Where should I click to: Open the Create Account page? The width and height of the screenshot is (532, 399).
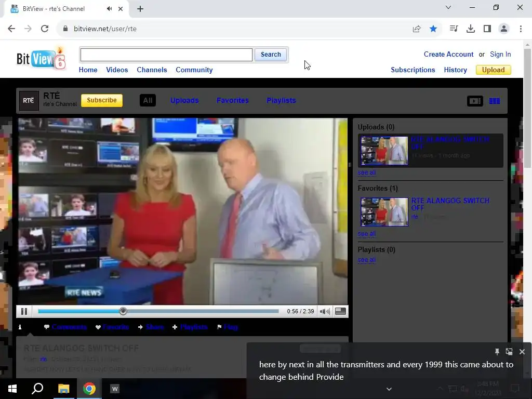(448, 54)
